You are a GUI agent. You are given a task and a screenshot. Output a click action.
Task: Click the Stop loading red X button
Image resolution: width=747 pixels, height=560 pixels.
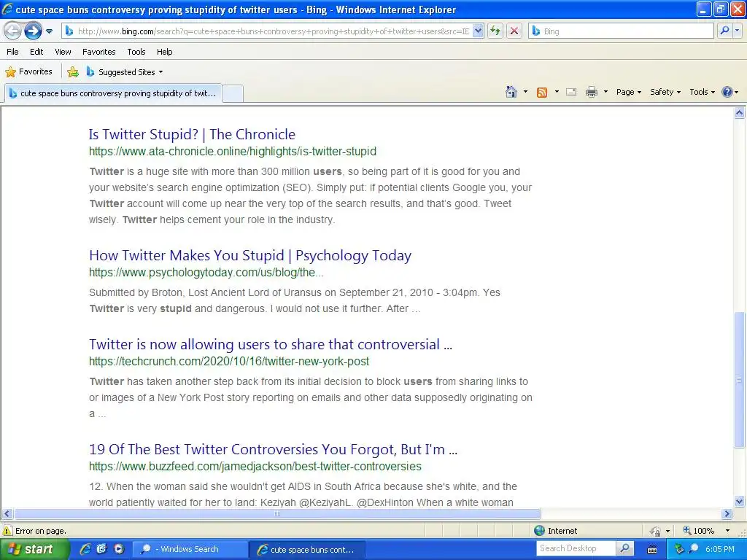point(514,31)
